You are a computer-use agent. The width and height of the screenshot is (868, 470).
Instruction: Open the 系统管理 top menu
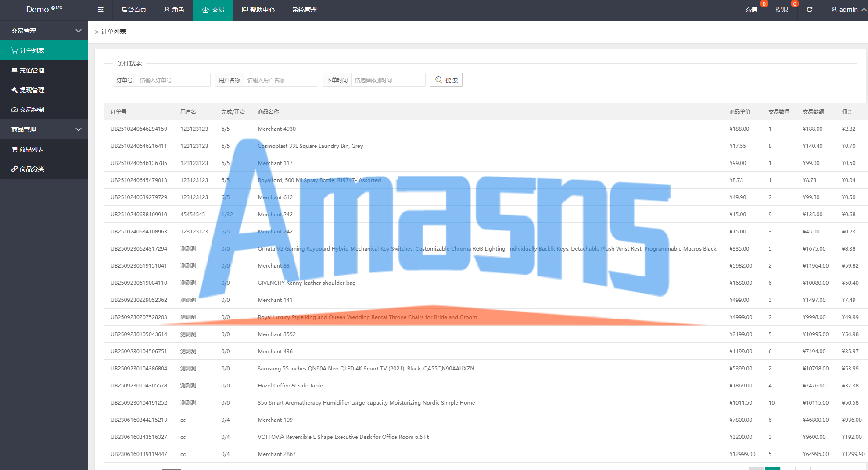tap(304, 10)
